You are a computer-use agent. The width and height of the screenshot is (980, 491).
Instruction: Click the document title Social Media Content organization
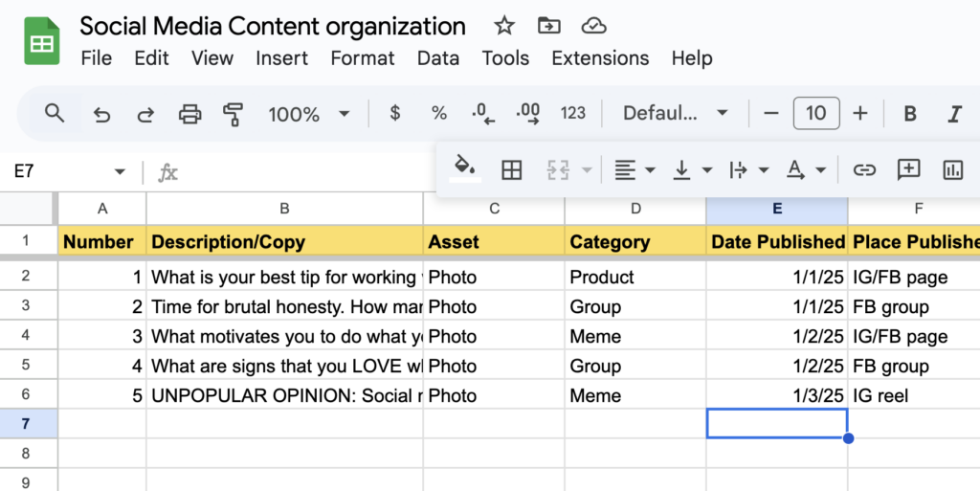[x=273, y=26]
